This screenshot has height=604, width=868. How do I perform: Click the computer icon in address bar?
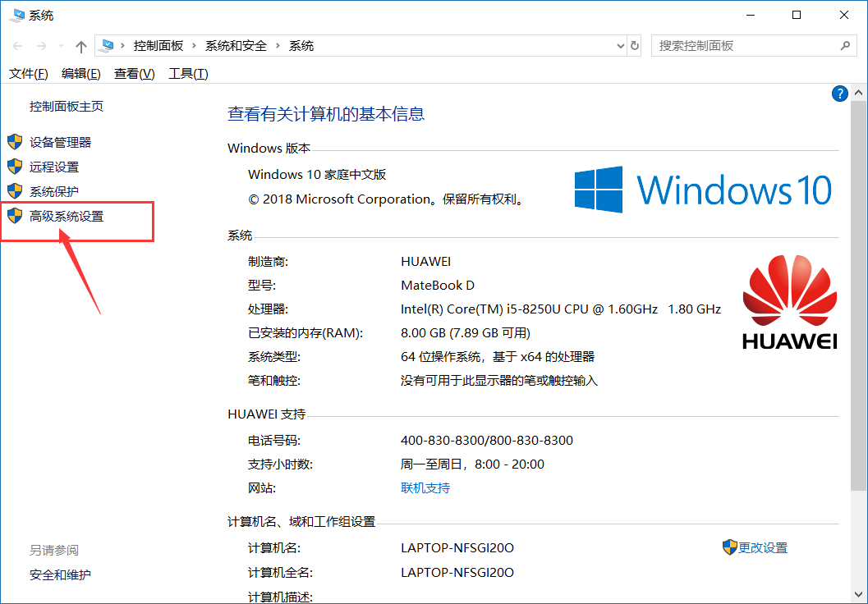(107, 45)
